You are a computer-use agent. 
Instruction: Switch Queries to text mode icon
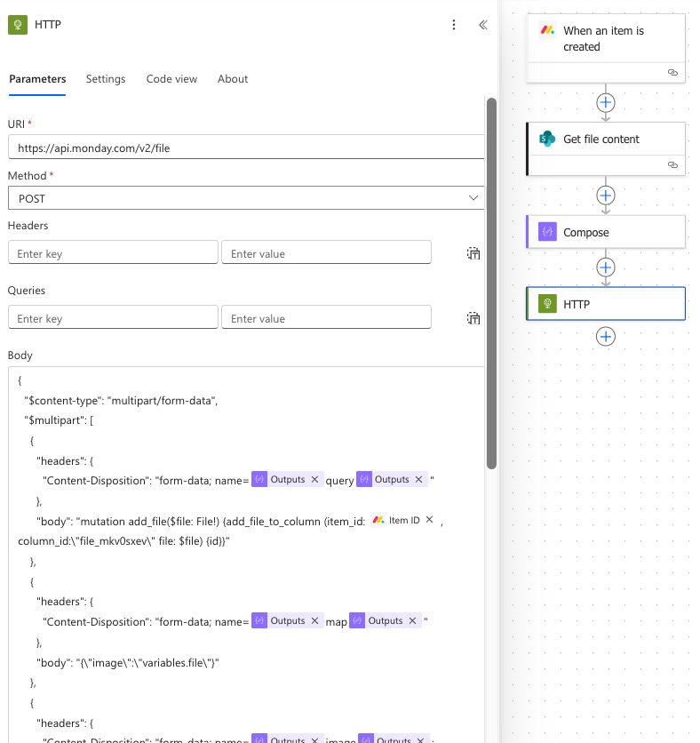point(473,318)
